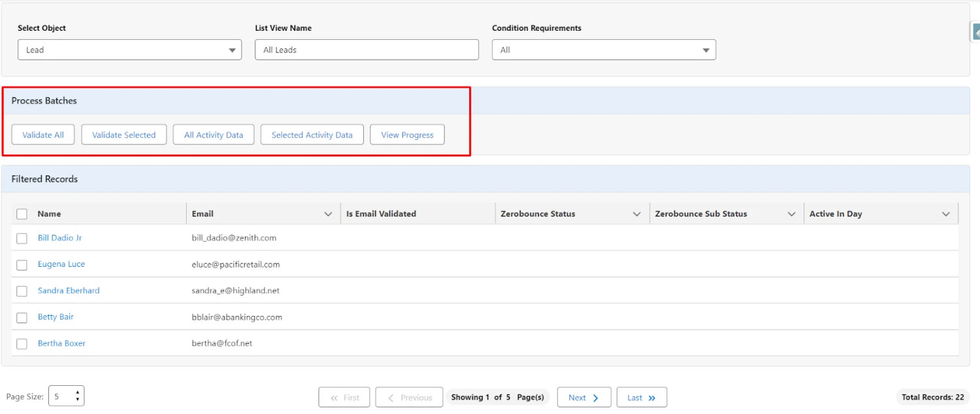Expand the Zerobounce Status column menu
980x414 pixels.
(638, 213)
